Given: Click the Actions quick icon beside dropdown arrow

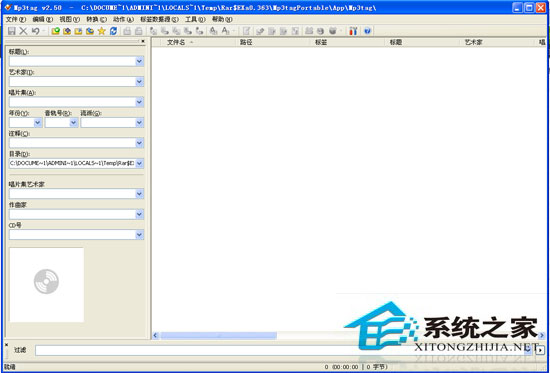Looking at the screenshot, I should 226,31.
